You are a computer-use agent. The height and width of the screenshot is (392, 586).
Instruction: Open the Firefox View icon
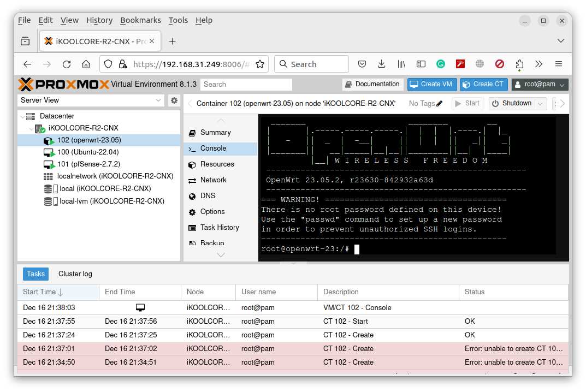click(25, 41)
